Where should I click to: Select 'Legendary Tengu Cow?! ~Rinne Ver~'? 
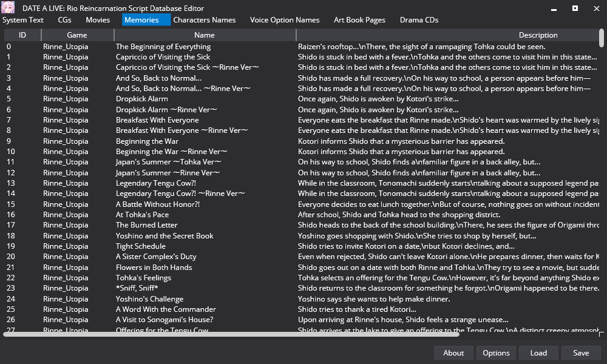pos(180,194)
